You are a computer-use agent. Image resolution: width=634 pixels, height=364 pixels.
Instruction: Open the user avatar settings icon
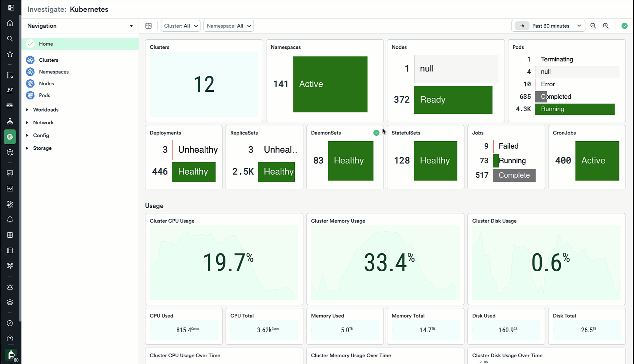coord(11,355)
